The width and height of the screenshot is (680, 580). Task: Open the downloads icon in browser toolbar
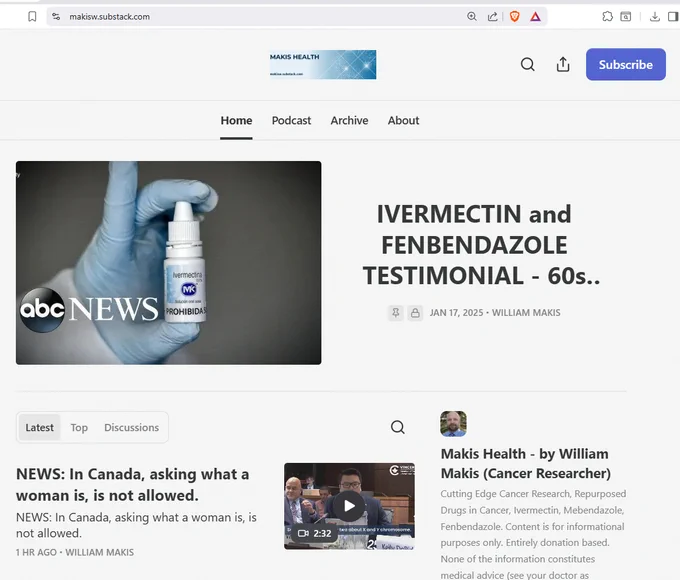pyautogui.click(x=655, y=16)
